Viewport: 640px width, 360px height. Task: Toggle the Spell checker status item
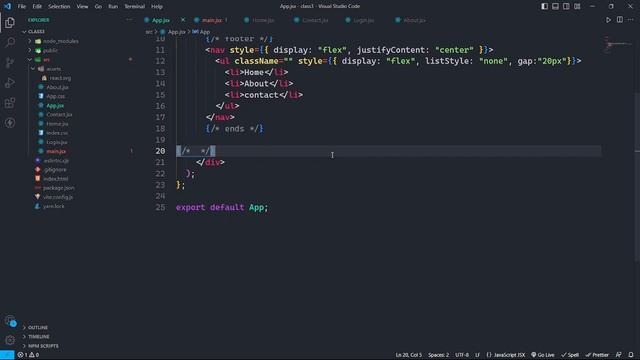click(x=570, y=355)
